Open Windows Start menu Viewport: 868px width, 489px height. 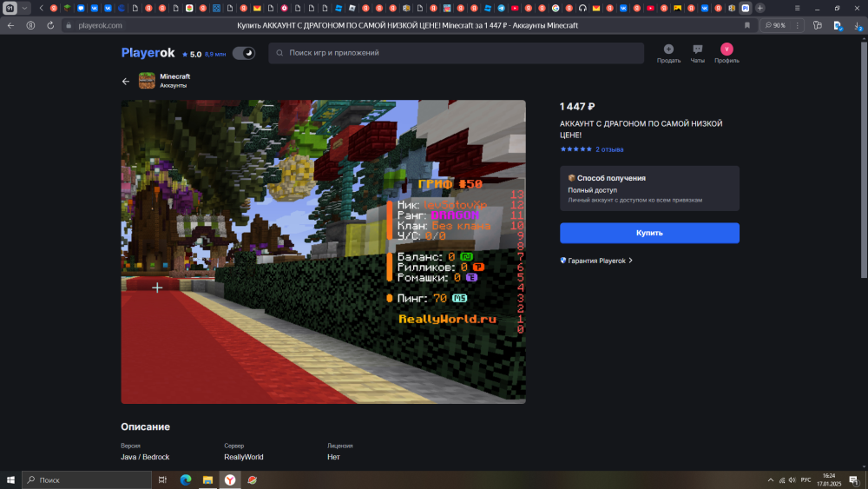10,480
